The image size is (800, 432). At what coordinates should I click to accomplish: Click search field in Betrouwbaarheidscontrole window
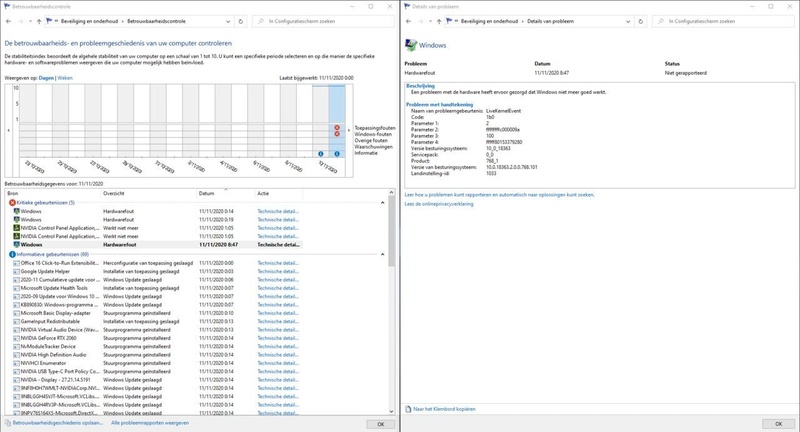click(x=323, y=21)
